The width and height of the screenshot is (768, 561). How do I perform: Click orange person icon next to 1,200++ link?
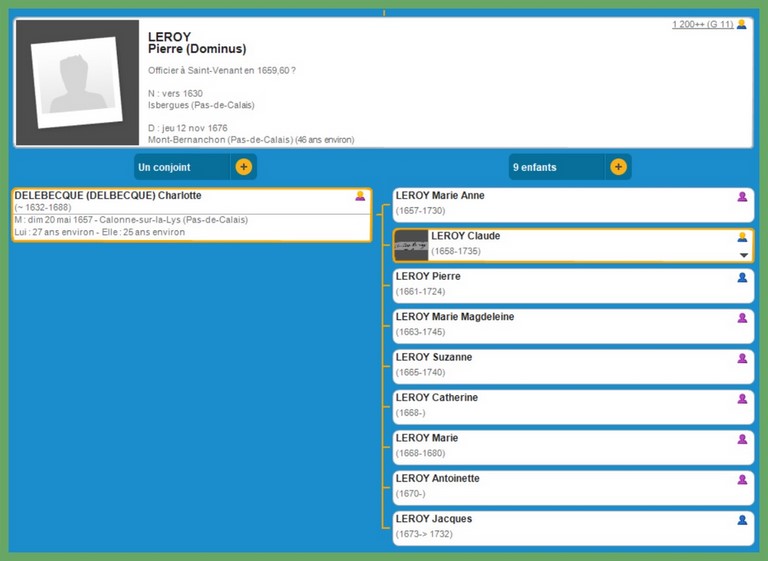coord(742,24)
